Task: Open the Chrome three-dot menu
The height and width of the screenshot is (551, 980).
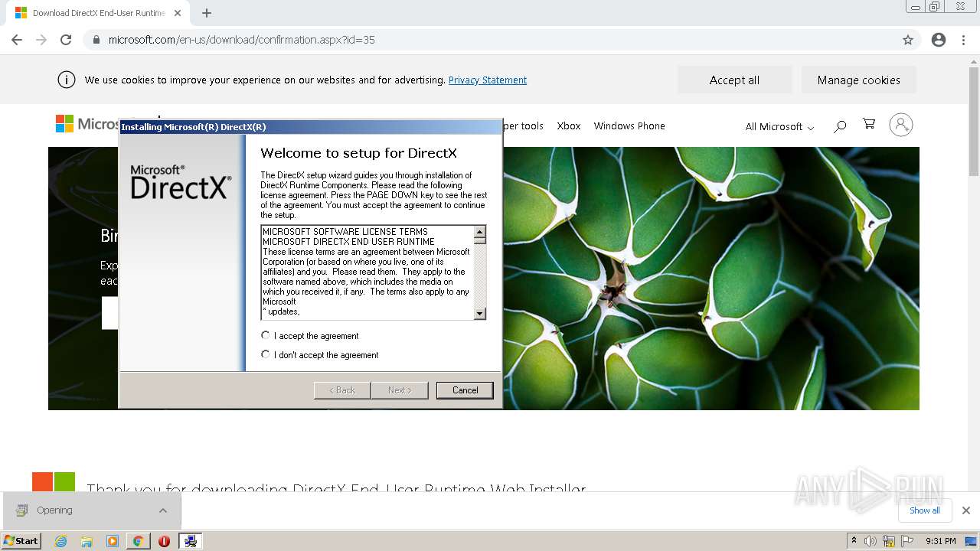Action: [x=964, y=40]
